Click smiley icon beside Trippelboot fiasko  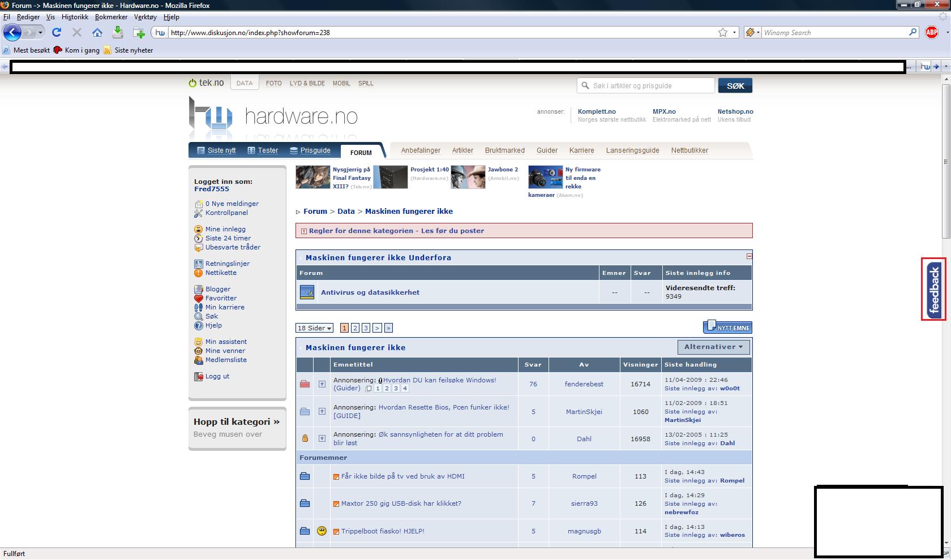[x=322, y=531]
